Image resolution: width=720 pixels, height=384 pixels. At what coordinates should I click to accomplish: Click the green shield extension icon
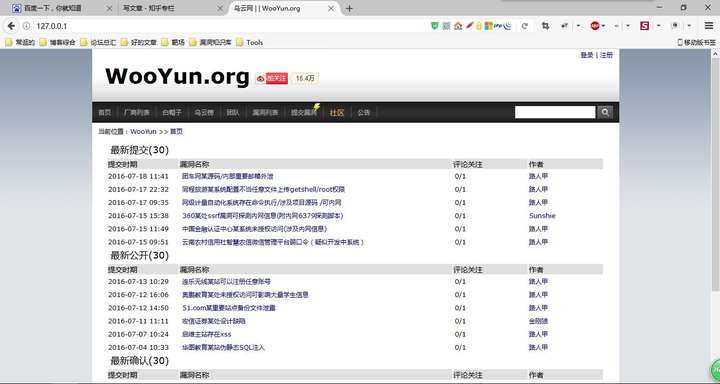[434, 26]
